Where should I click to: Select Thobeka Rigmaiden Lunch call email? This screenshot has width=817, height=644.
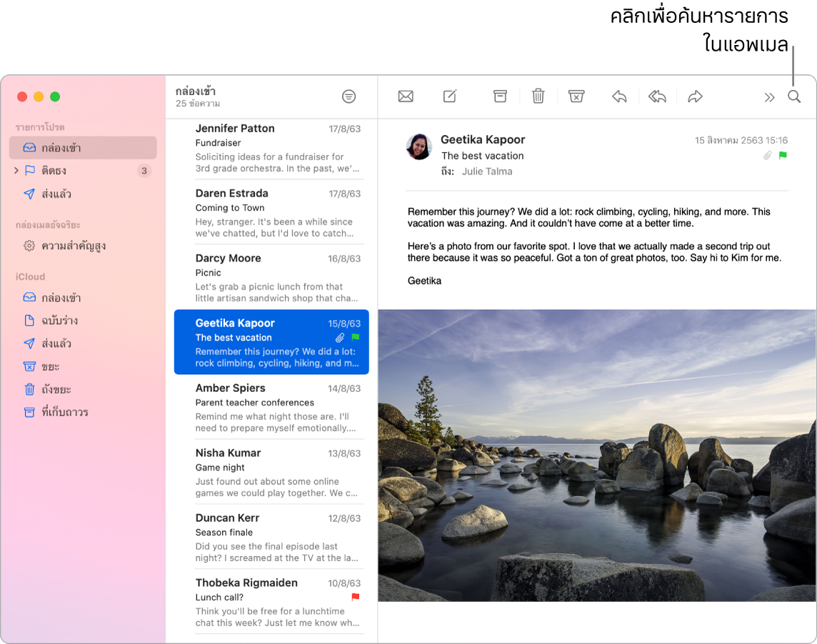(271, 602)
